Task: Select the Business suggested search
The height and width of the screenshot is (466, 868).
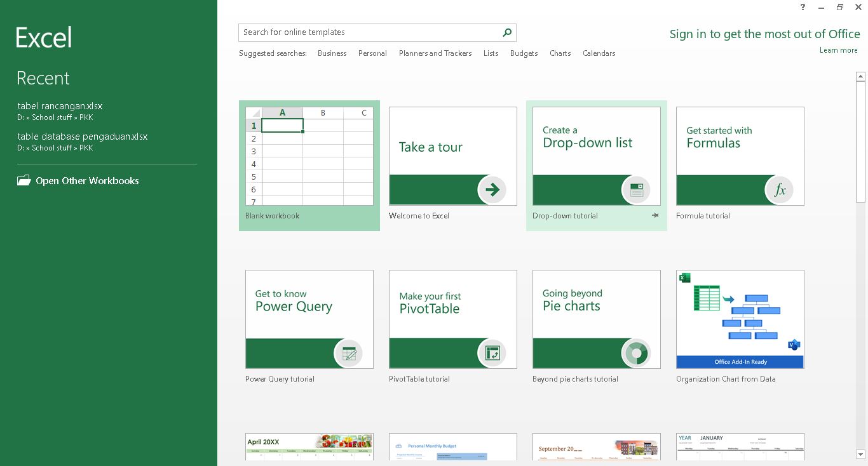Action: point(332,53)
